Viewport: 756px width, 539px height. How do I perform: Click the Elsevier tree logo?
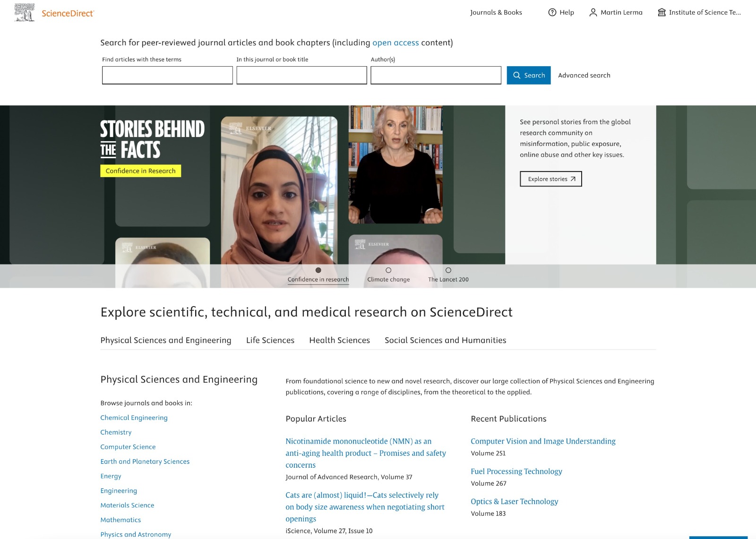pos(24,13)
